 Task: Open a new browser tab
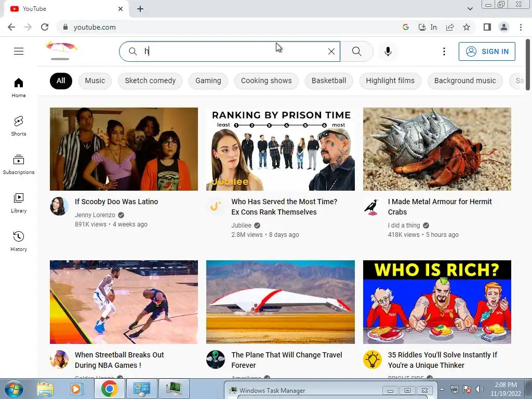tap(140, 9)
